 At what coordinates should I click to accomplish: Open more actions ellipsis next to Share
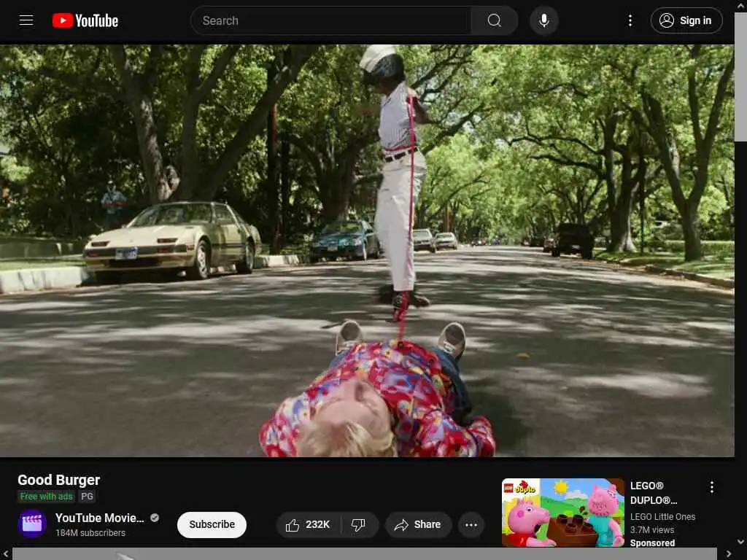click(x=471, y=525)
